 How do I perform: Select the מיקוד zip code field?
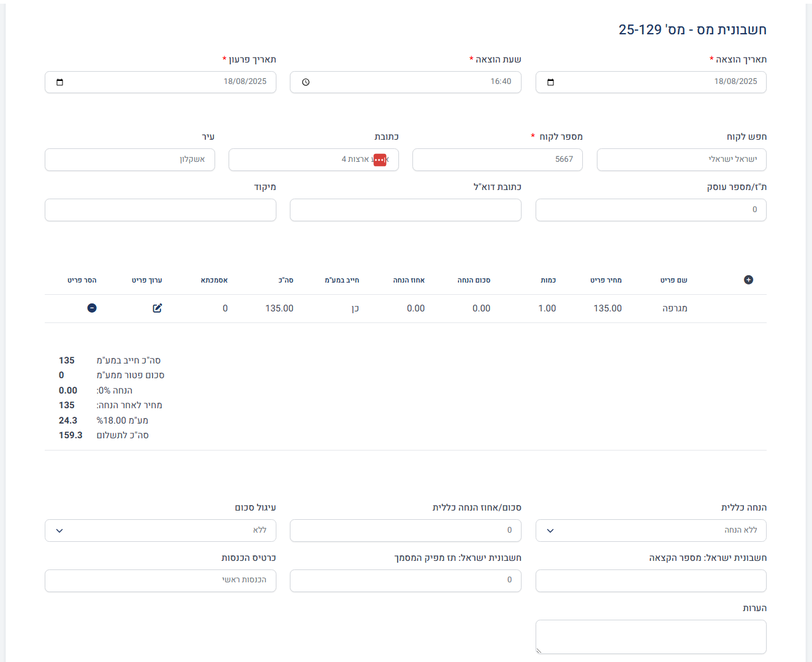tap(161, 210)
